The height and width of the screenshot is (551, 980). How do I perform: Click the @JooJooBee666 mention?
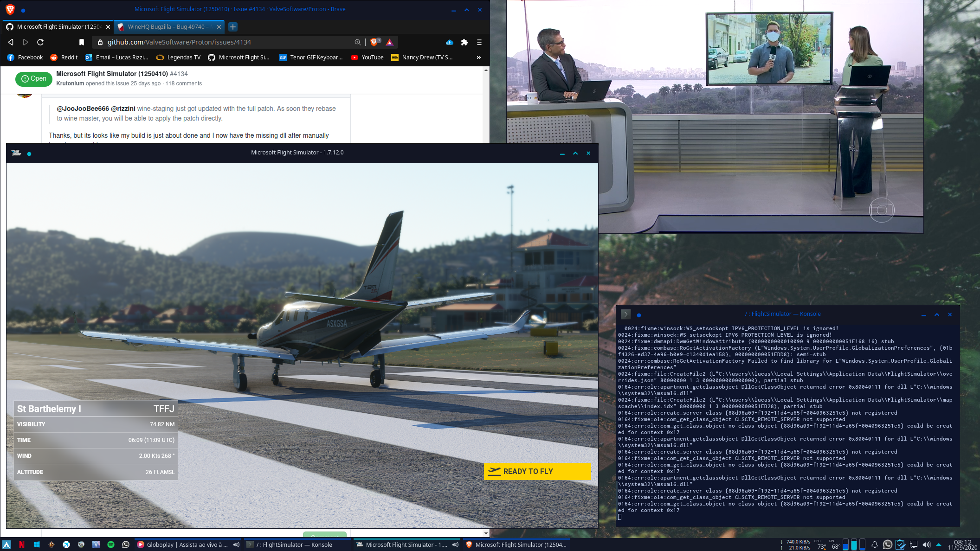pos(83,109)
